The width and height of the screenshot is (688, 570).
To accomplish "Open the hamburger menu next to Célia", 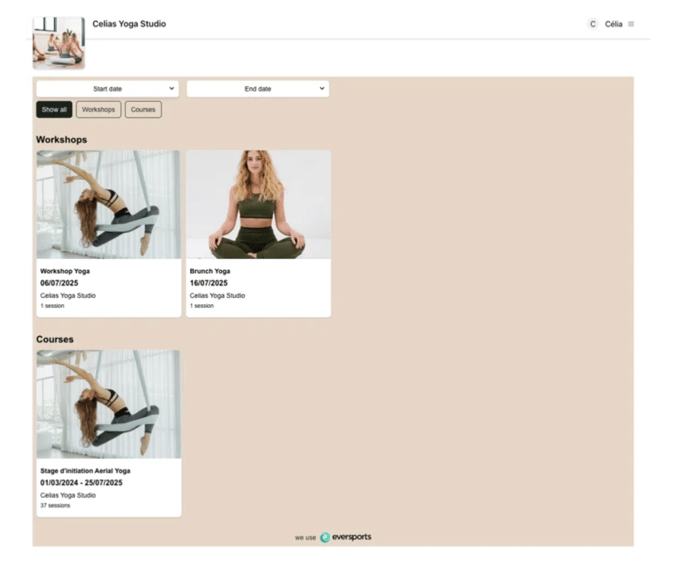I will click(631, 24).
